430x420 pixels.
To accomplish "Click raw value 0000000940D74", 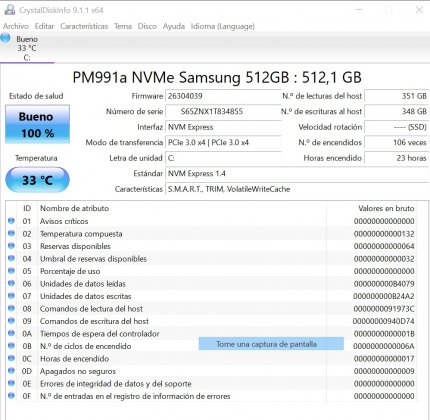I will [384, 321].
